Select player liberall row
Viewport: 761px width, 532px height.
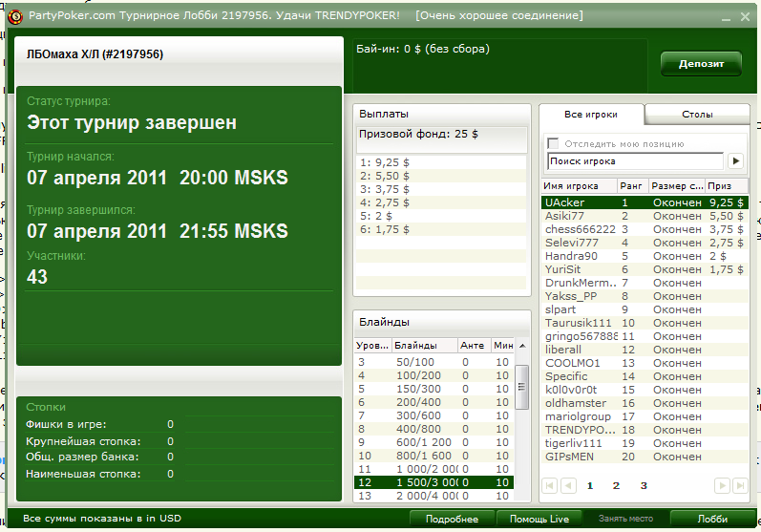point(645,350)
